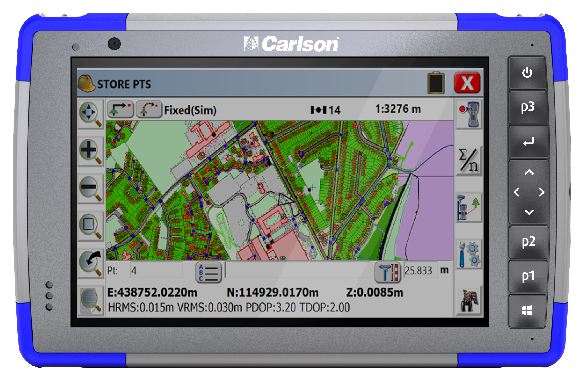Open the ABC description list button
The image size is (588, 385).
click(209, 272)
